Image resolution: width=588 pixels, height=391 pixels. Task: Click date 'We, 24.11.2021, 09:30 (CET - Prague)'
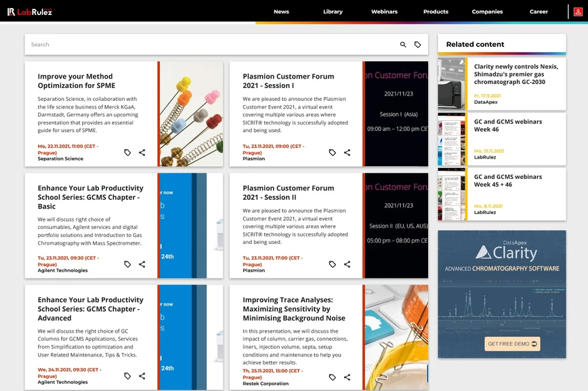(69, 373)
